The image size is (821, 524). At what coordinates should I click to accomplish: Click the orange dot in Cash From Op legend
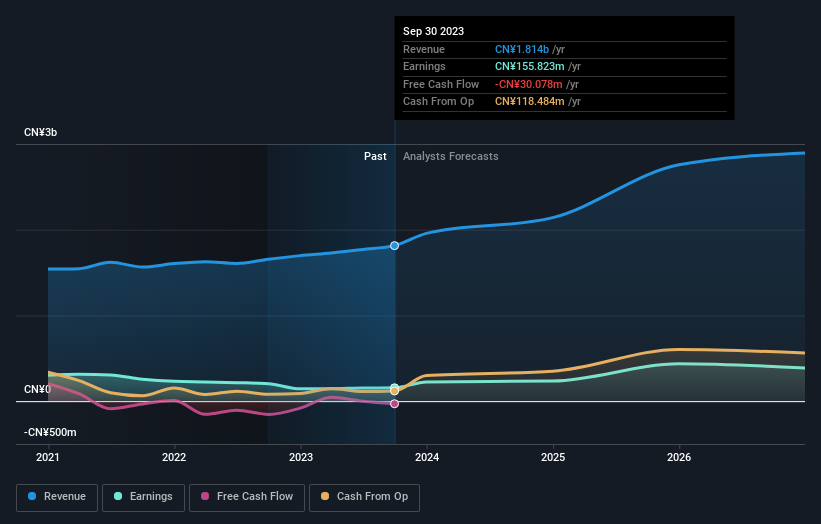click(x=325, y=496)
